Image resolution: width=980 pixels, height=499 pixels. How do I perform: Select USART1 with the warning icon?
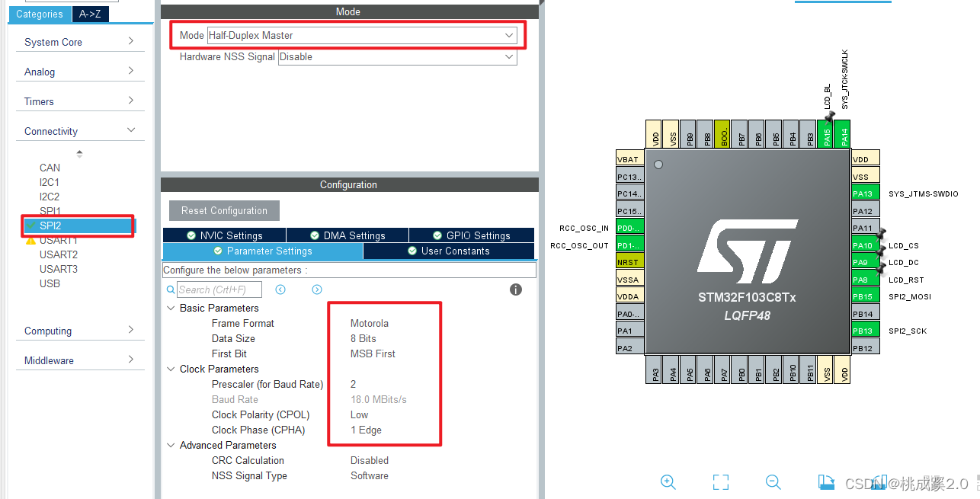click(x=59, y=240)
